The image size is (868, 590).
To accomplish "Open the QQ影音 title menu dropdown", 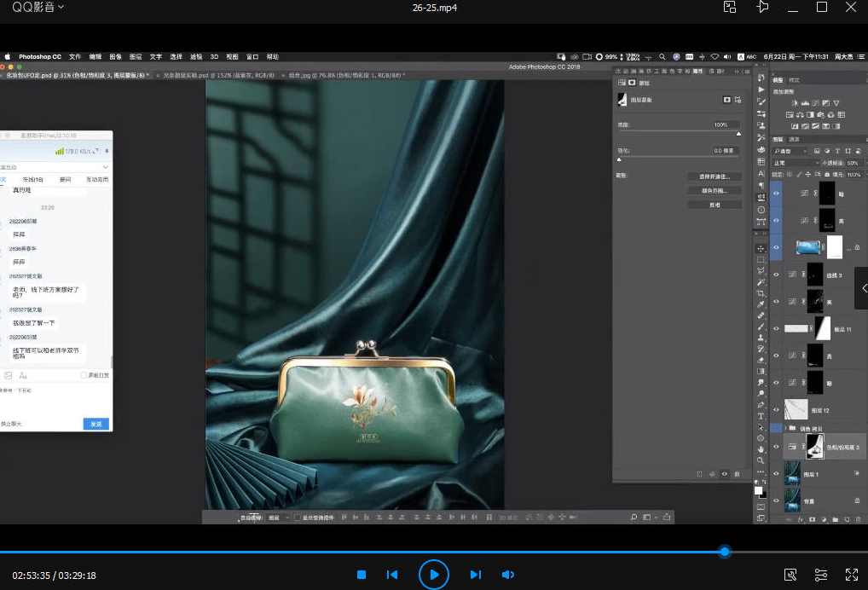I will click(38, 7).
